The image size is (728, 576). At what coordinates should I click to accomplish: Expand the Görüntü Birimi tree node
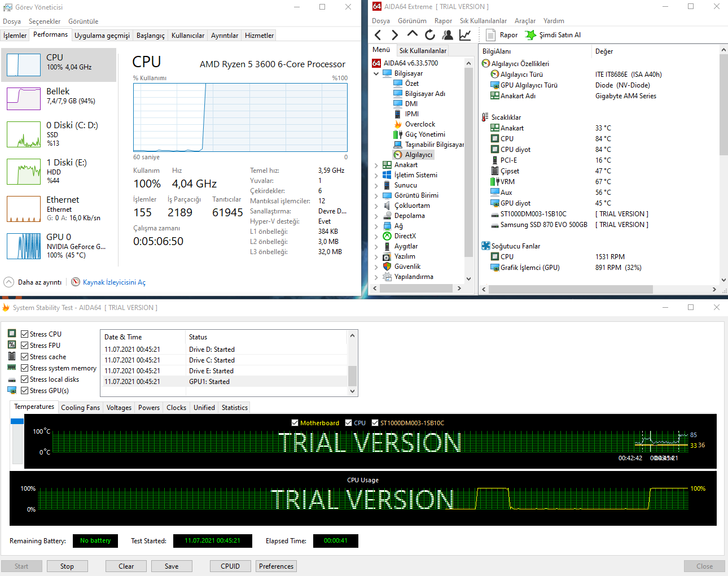pos(376,195)
